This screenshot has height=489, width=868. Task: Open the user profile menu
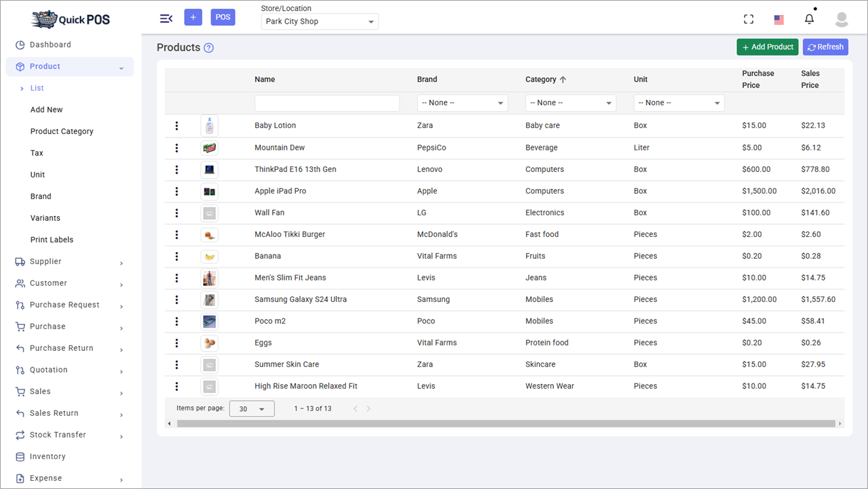pos(841,20)
